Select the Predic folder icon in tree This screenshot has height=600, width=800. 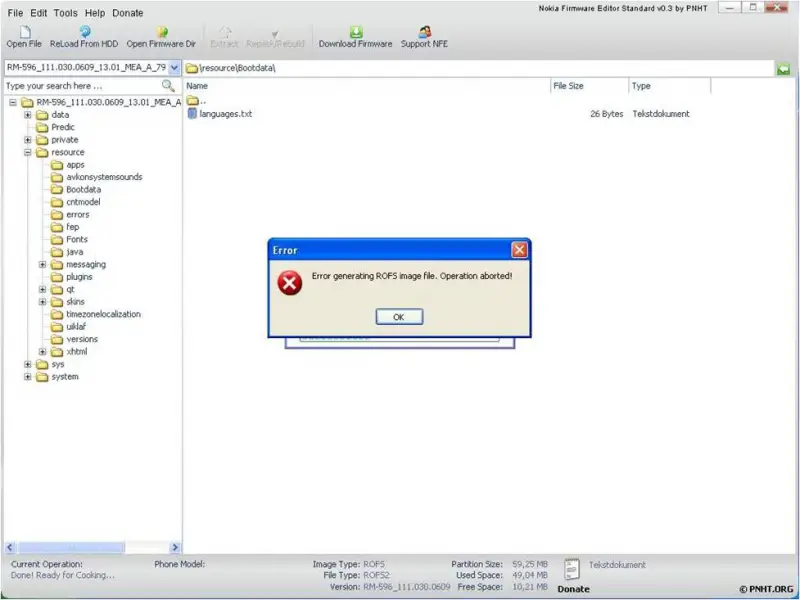point(42,127)
